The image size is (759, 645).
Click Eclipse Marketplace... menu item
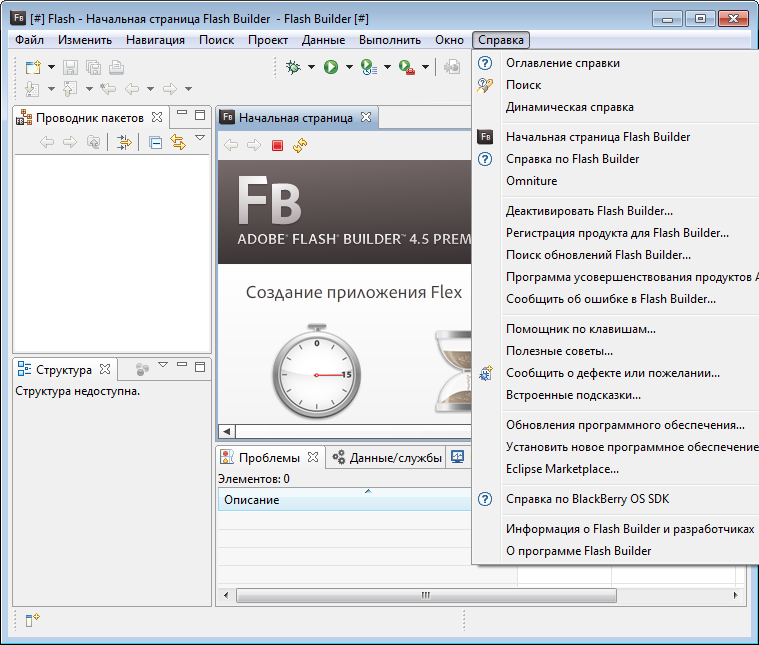pyautogui.click(x=562, y=469)
